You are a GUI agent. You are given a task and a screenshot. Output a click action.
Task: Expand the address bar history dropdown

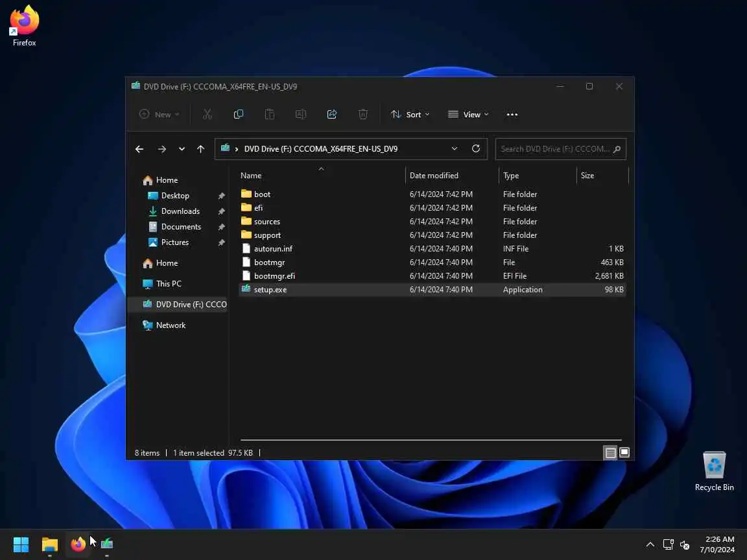[x=455, y=148]
